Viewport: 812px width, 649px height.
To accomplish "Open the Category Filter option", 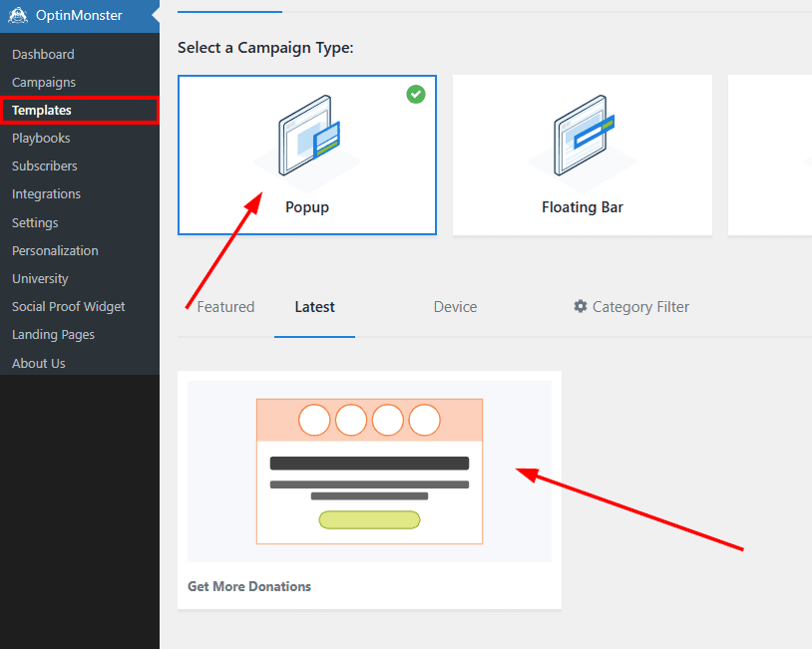I will click(631, 307).
